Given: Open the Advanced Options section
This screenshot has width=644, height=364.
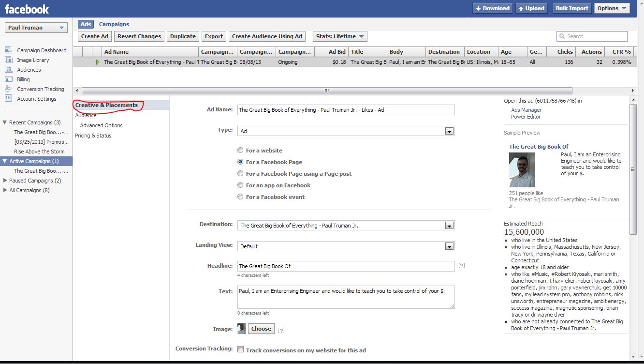Looking at the screenshot, I should tap(102, 125).
